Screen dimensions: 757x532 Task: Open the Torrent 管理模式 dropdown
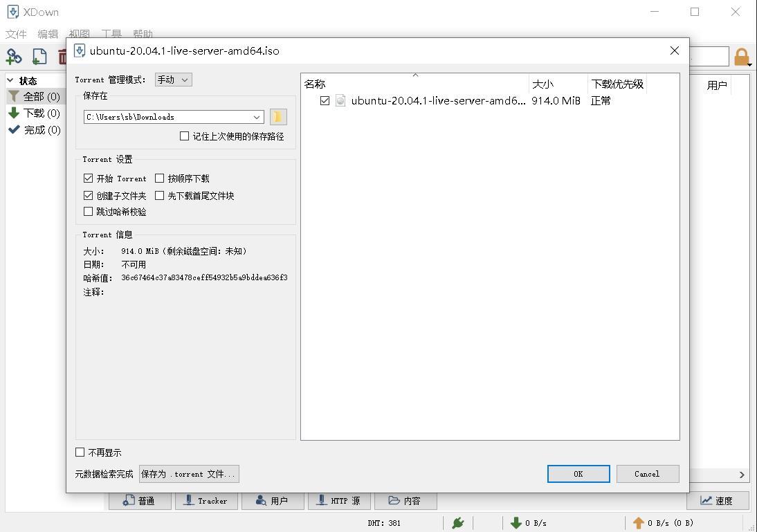(x=173, y=79)
